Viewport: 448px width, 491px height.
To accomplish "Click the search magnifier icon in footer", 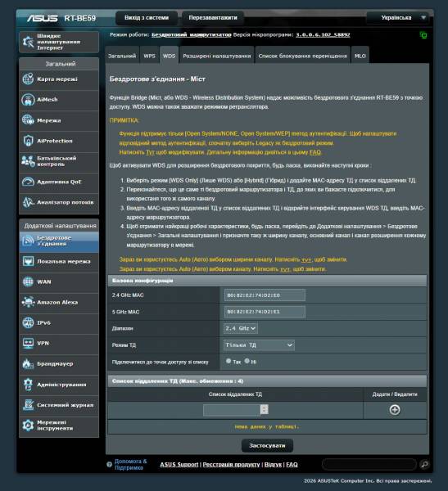I will point(424,464).
